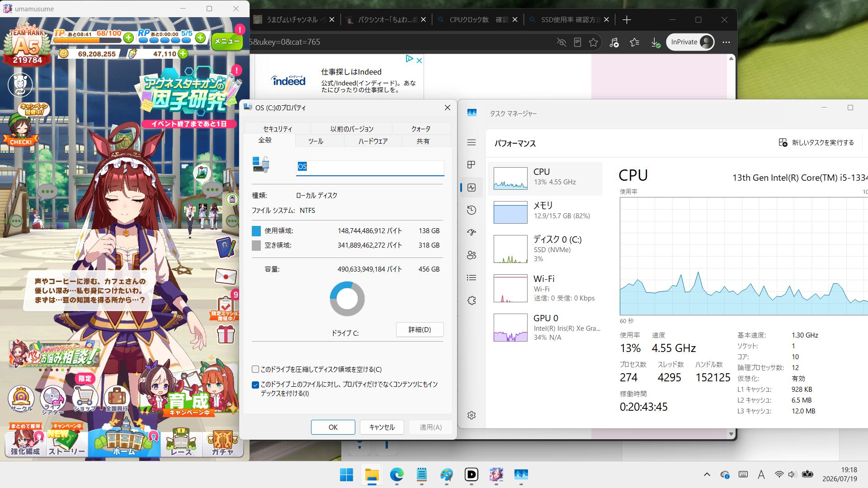The height and width of the screenshot is (488, 868).
Task: Open the game present box icon
Action: 226,334
